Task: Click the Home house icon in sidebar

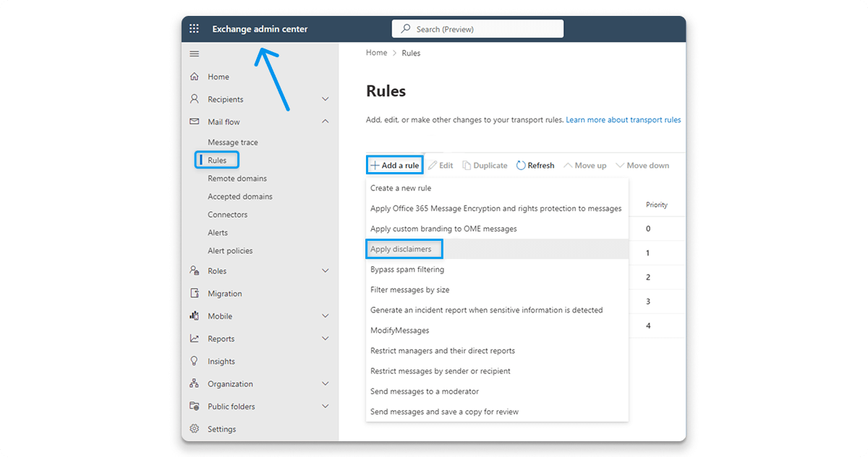Action: 194,77
